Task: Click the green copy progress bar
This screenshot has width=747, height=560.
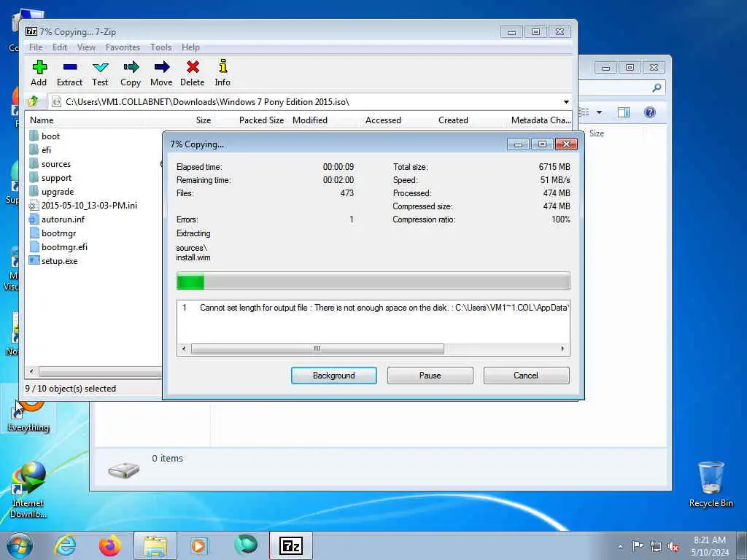Action: click(x=373, y=281)
